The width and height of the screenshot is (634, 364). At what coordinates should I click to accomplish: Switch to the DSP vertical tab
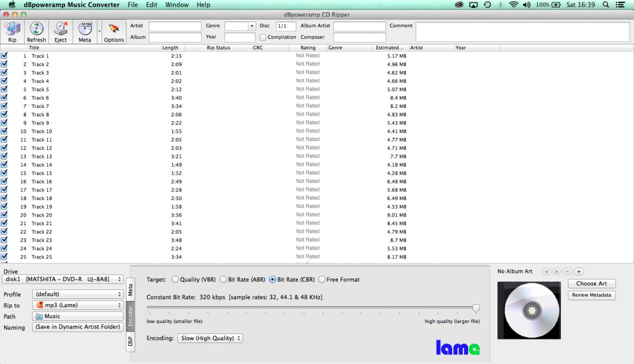pos(130,341)
